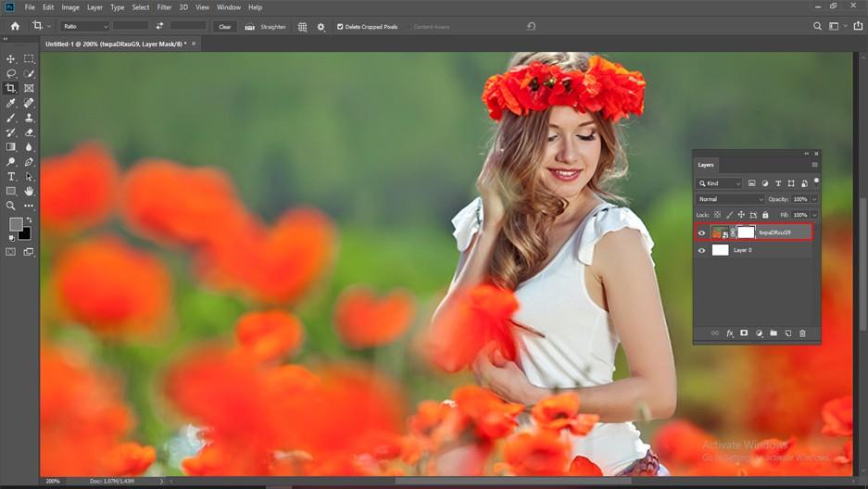Select the Rectangular Marquee tool
Screen dimensions: 868x489
point(29,58)
